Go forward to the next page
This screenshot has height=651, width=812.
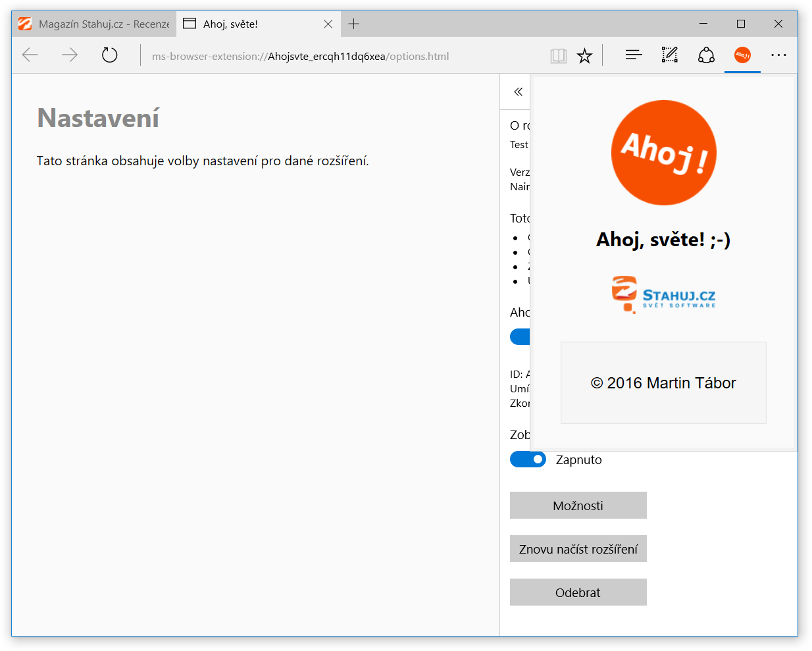click(70, 55)
